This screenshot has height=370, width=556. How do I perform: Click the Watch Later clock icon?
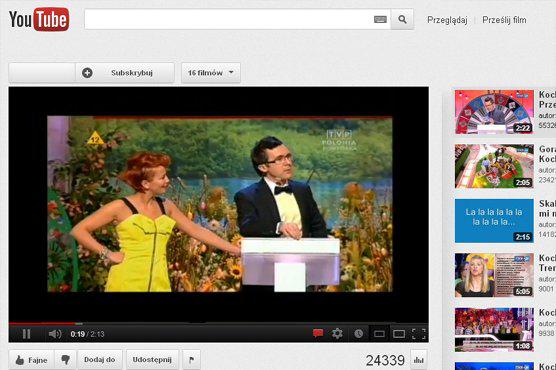[358, 333]
